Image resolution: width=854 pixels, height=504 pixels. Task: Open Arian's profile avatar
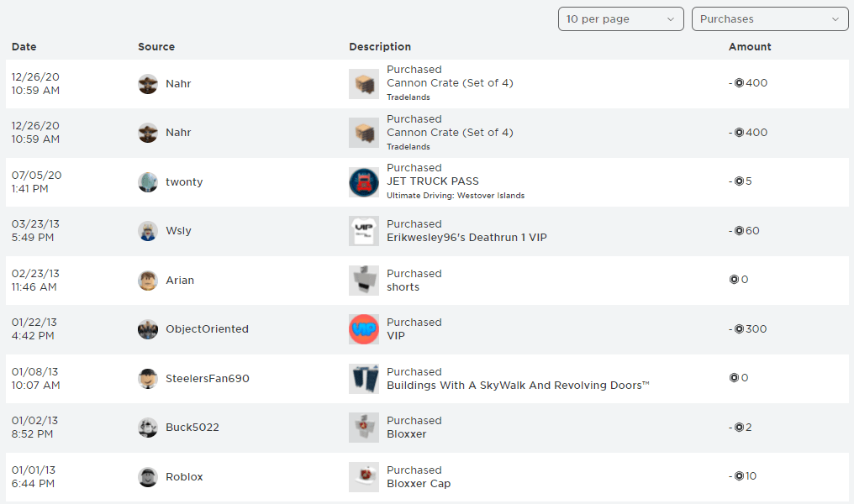[148, 281]
